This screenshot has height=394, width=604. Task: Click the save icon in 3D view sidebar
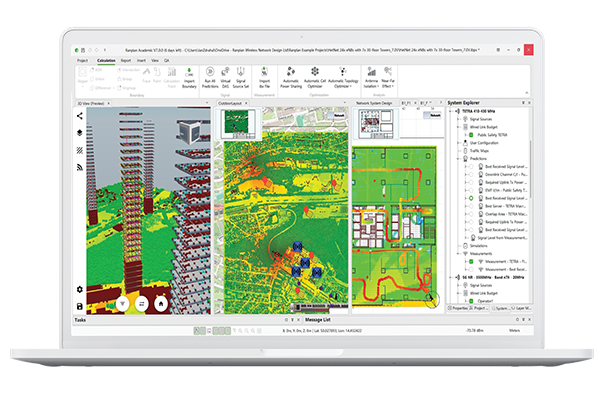(x=80, y=306)
